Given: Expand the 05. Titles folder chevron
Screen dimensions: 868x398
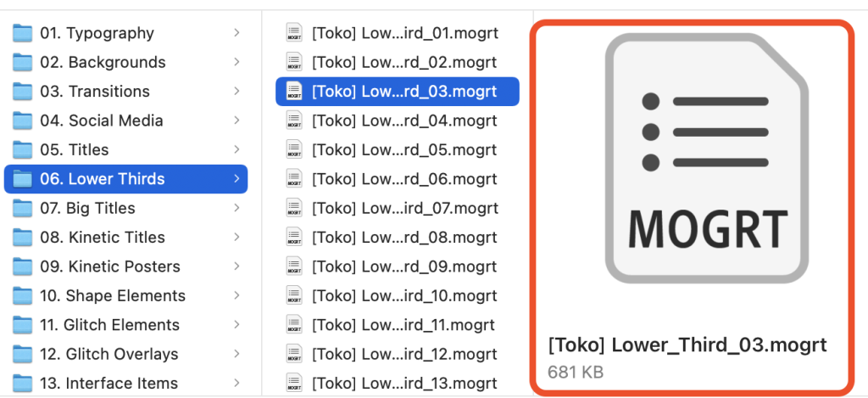Looking at the screenshot, I should 236,150.
